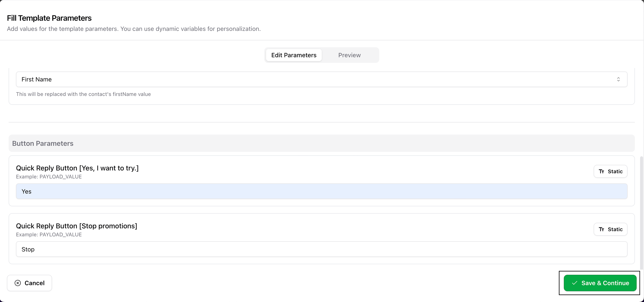Click the text-type icon beside the Stop button's Static
This screenshot has width=644, height=302.
click(601, 229)
